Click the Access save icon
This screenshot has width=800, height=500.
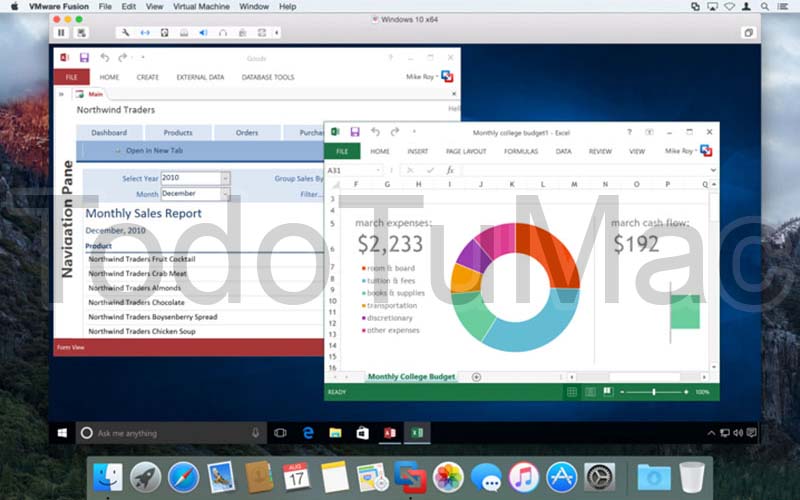(84, 58)
